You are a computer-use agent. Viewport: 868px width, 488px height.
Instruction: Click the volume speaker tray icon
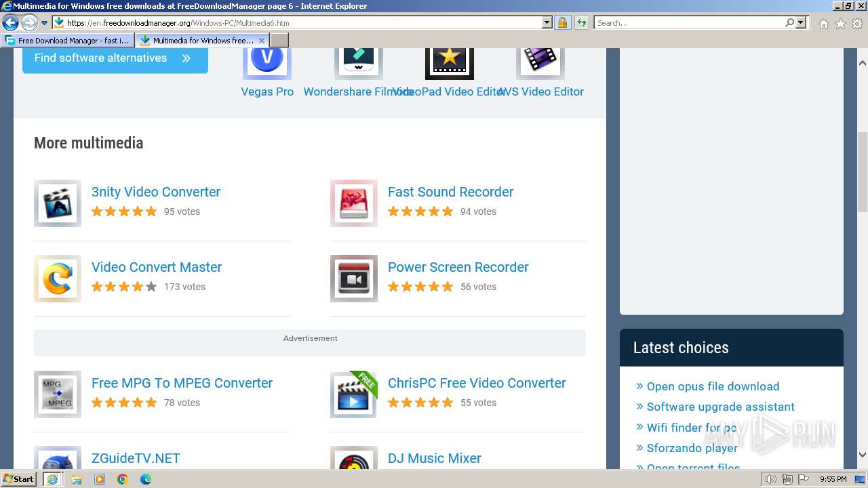[x=771, y=479]
